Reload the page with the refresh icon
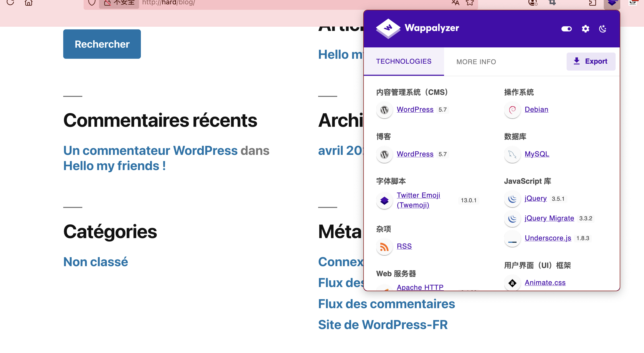Image resolution: width=644 pixels, height=353 pixels. tap(10, 2)
